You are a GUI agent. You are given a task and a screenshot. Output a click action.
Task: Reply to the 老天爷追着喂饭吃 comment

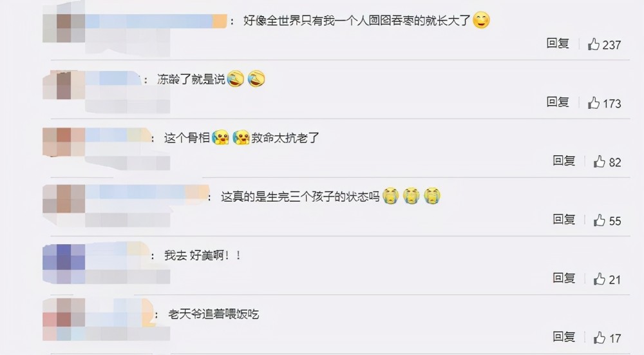564,337
